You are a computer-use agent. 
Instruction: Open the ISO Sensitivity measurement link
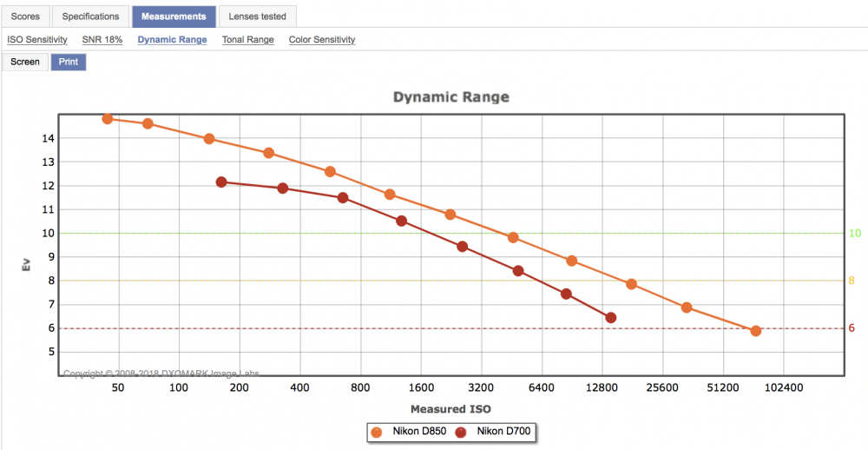pyautogui.click(x=37, y=40)
